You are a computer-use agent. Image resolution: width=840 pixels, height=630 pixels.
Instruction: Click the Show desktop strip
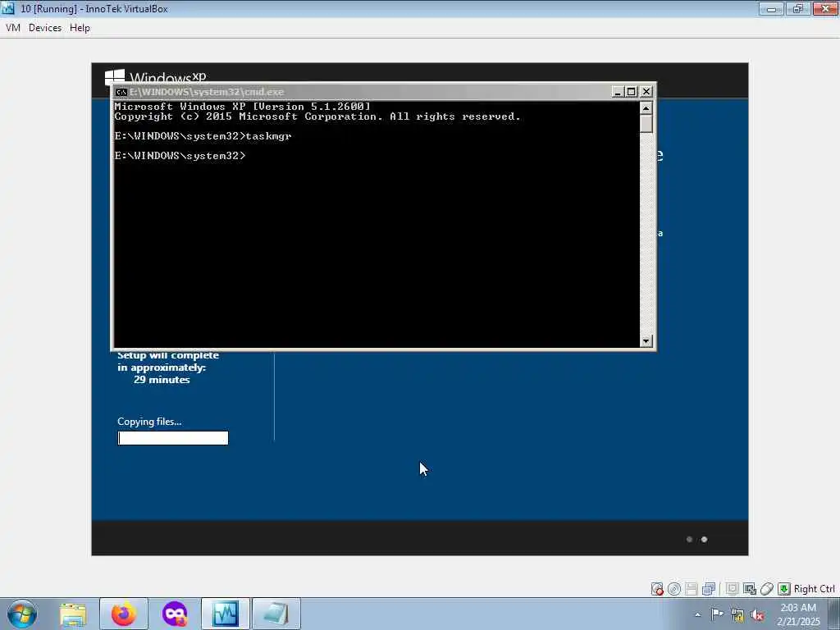(834, 614)
